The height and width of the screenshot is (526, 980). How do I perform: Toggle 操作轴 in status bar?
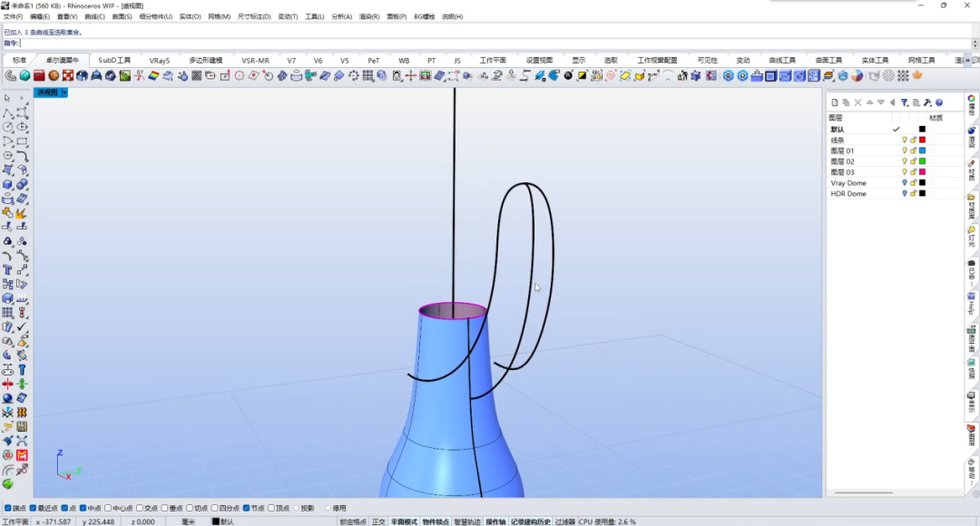pos(495,521)
